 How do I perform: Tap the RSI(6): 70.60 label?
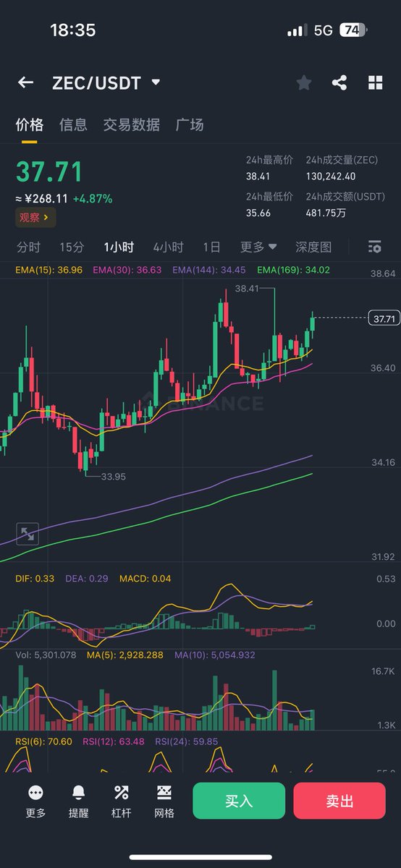tap(43, 741)
